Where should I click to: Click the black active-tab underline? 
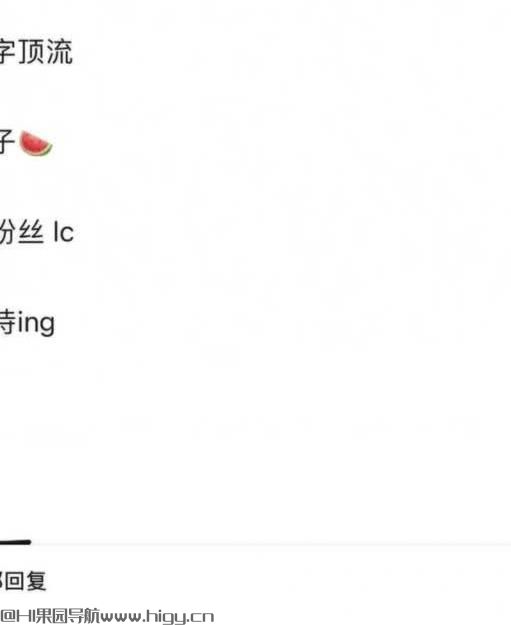pyautogui.click(x=15, y=542)
